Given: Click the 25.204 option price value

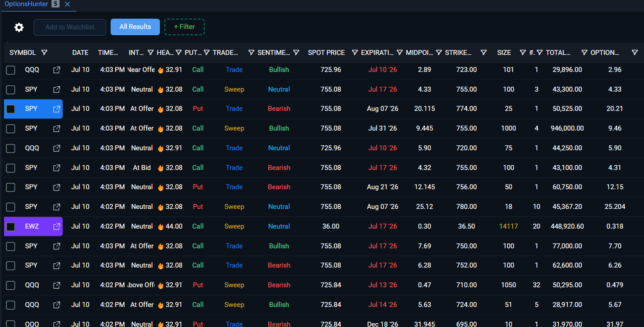Looking at the screenshot, I should coord(615,207).
